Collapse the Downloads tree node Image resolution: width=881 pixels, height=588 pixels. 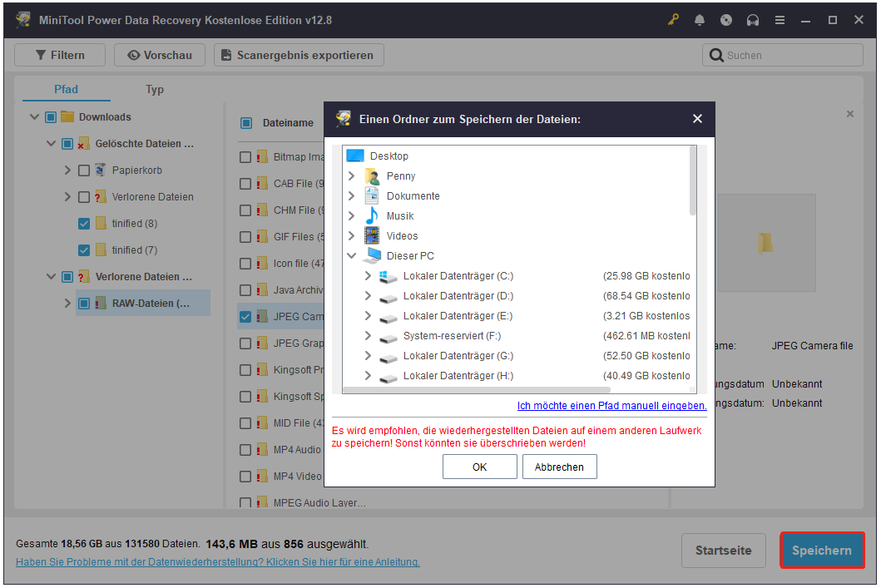(x=34, y=116)
